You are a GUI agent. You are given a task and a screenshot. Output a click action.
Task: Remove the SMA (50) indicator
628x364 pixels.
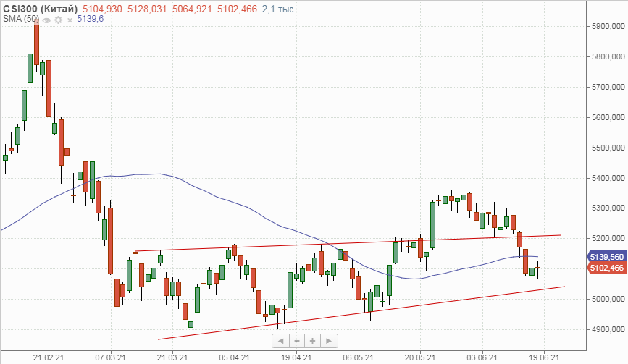point(70,20)
